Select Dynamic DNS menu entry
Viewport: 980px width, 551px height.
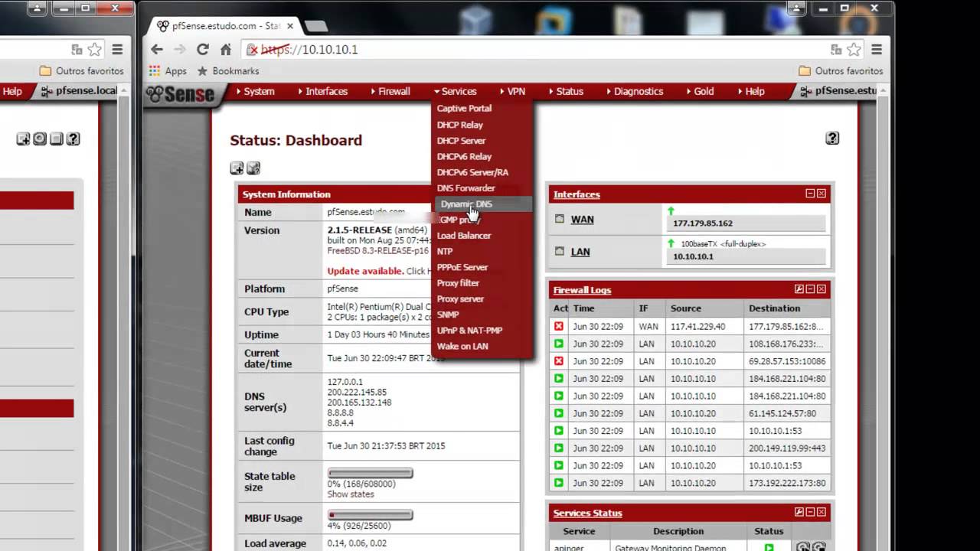pos(482,204)
